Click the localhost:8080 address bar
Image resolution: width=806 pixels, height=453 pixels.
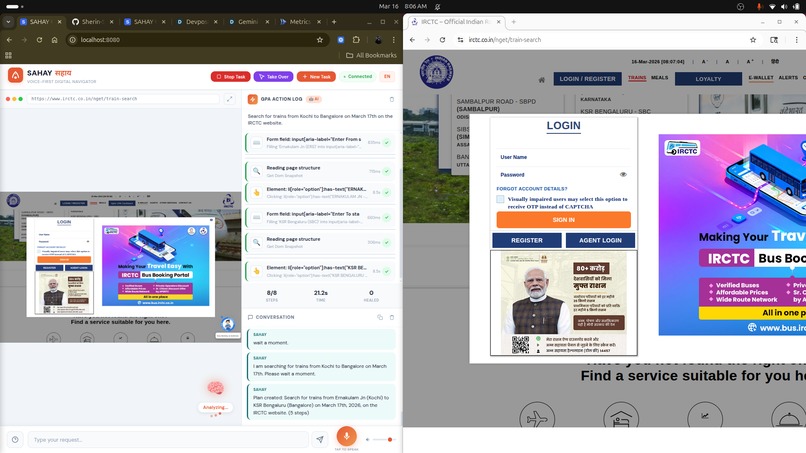coord(195,40)
